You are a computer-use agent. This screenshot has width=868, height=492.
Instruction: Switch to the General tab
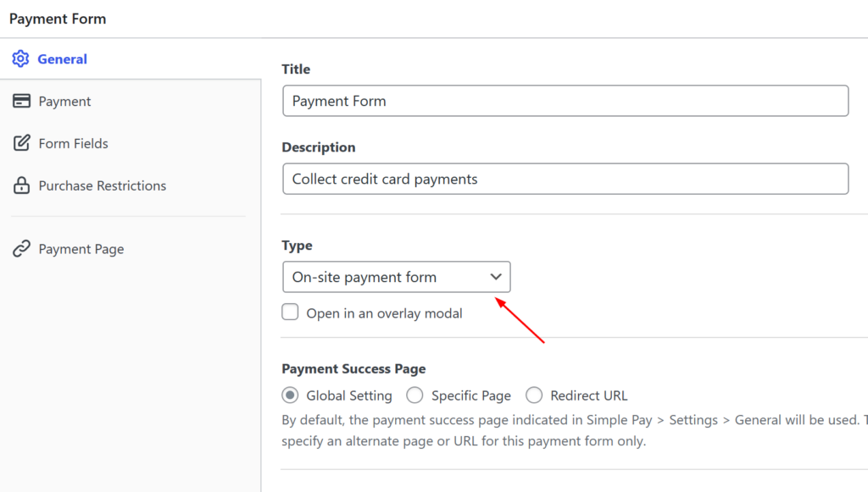click(62, 59)
